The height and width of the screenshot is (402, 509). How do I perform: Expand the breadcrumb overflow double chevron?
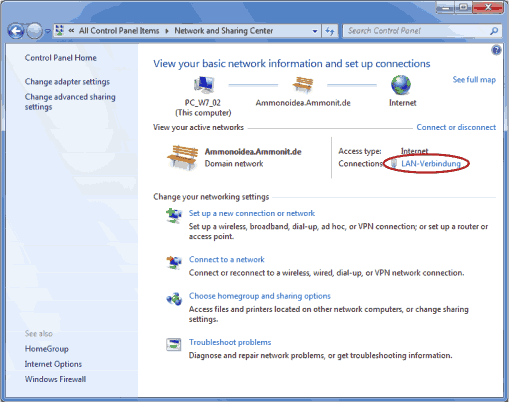tap(71, 31)
